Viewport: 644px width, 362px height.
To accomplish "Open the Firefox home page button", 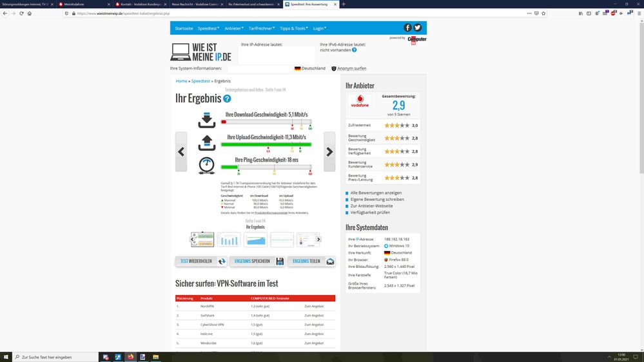I will click(30, 13).
